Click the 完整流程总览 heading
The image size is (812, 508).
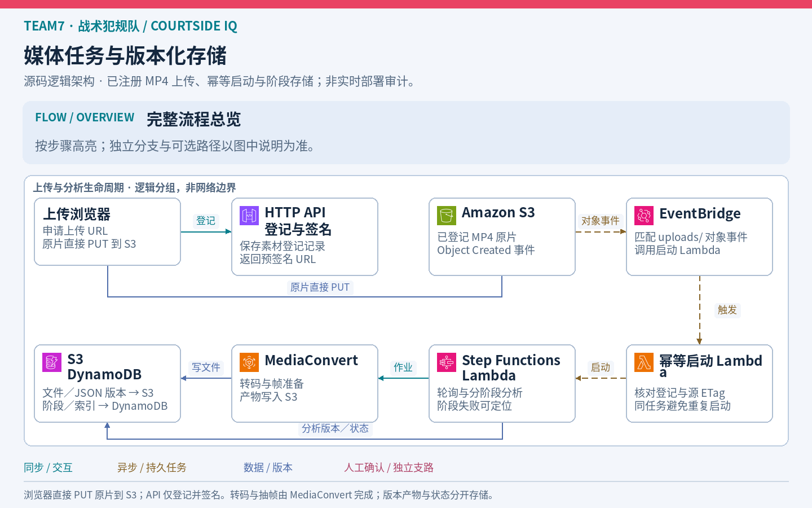click(x=193, y=119)
